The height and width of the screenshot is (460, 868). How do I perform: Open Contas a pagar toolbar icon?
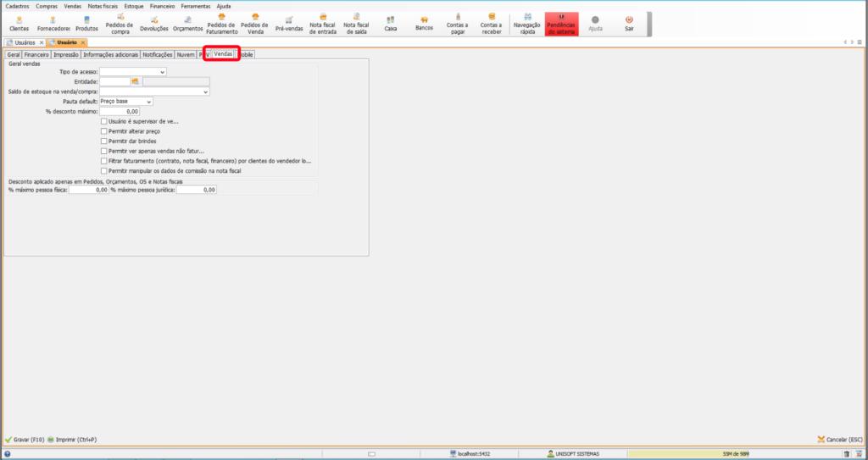pos(458,24)
